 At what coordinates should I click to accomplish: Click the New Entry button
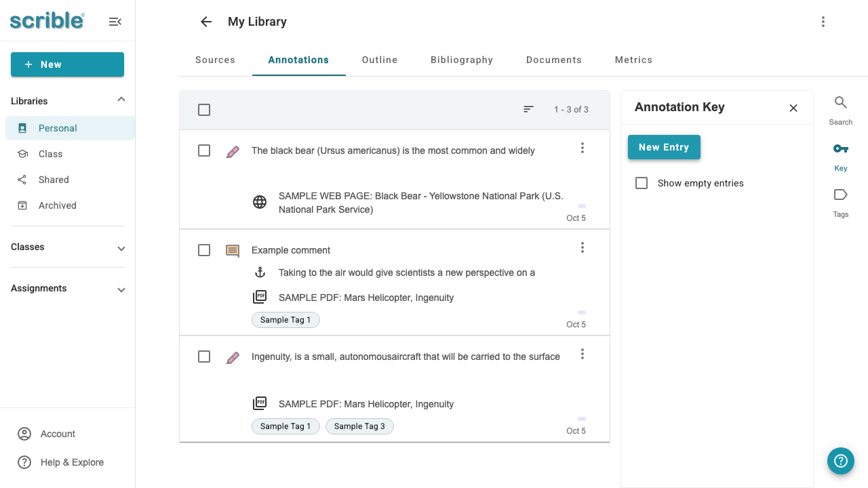tap(664, 147)
